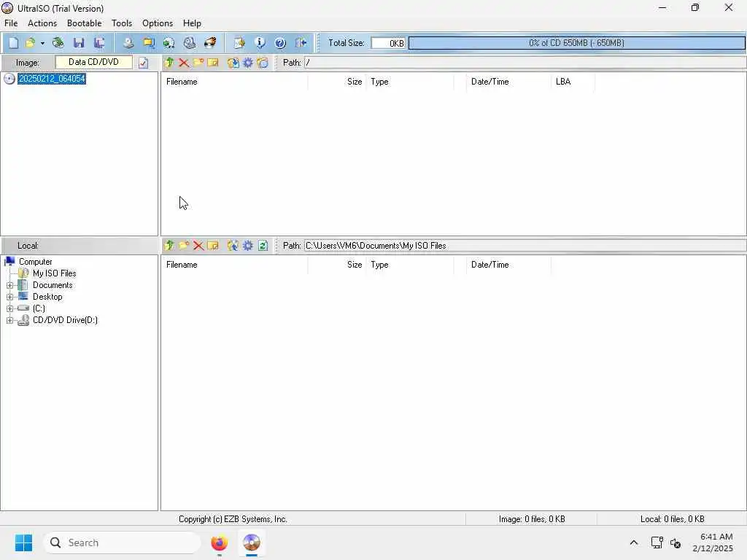Click the Extract icon in Image toolbar
747x560 pixels.
(x=233, y=63)
